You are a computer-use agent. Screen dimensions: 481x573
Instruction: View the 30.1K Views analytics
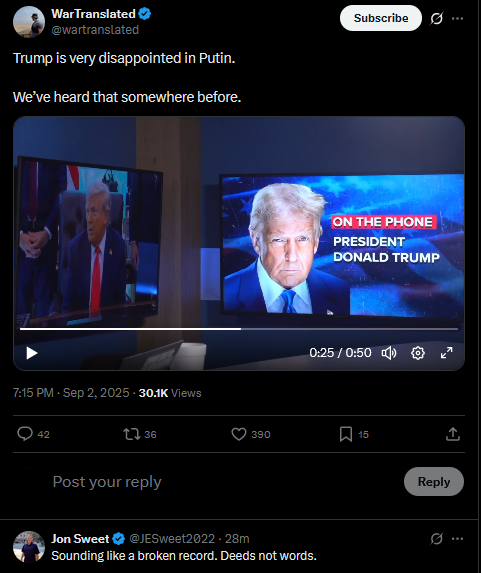[170, 393]
